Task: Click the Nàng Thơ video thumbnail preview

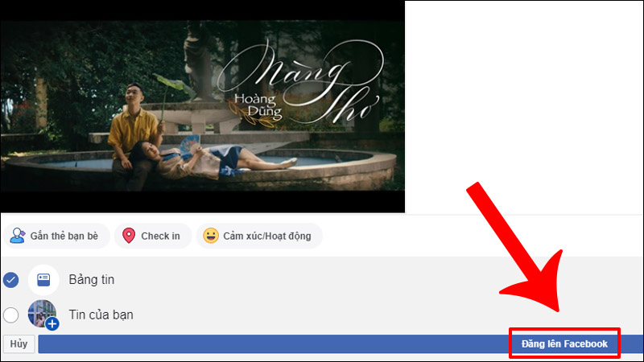Action: 203,106
